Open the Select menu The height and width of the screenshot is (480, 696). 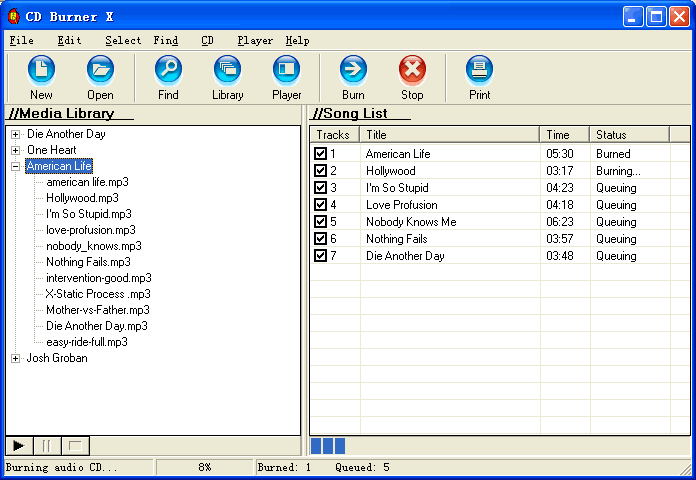pyautogui.click(x=123, y=40)
